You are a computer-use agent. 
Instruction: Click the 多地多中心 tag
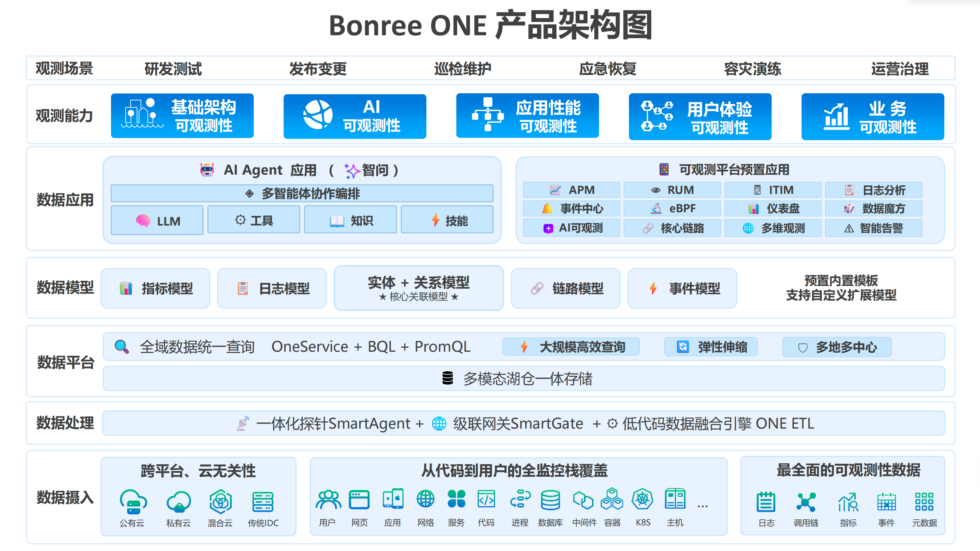click(x=837, y=347)
